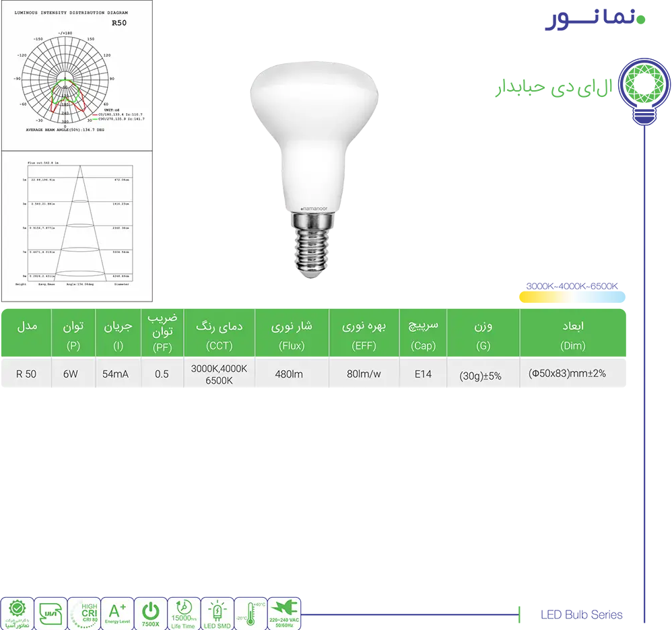Open the beam cone illuminance diagram

[76, 225]
